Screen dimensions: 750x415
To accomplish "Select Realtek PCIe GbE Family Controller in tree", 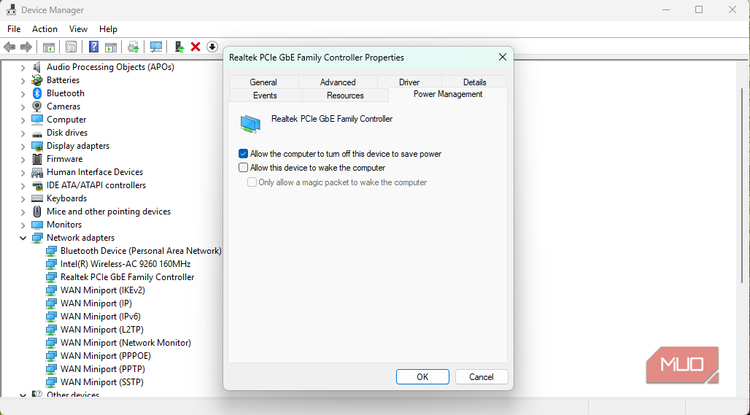I will tap(127, 277).
